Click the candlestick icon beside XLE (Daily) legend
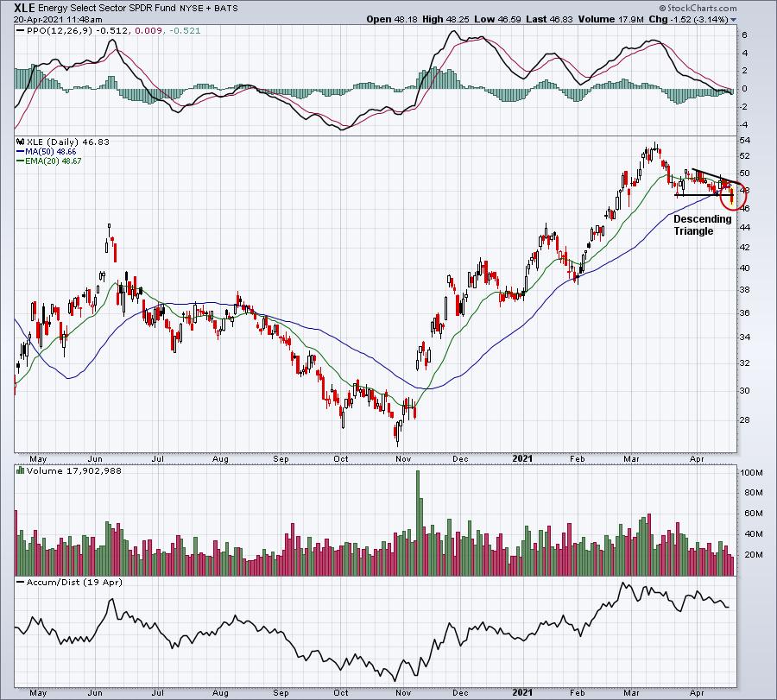Viewport: 777px width, 700px height. point(21,142)
